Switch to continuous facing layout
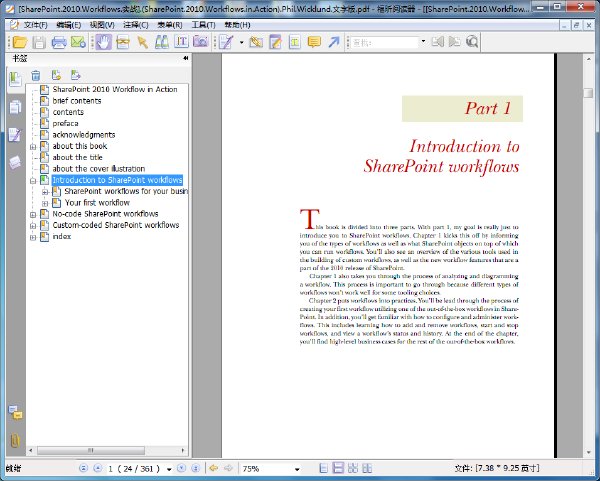The width and height of the screenshot is (600, 481). (x=353, y=468)
